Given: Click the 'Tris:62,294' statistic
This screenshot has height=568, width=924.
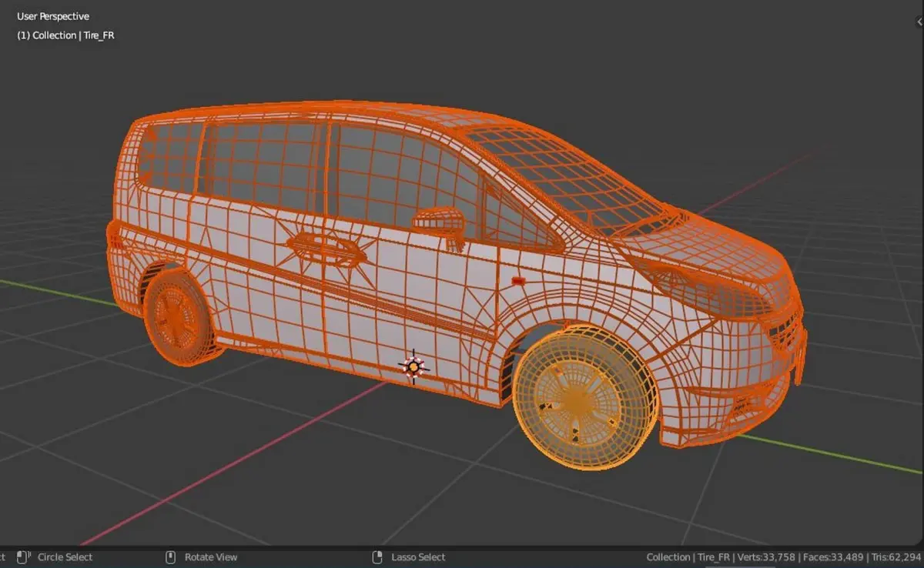Looking at the screenshot, I should (x=896, y=557).
